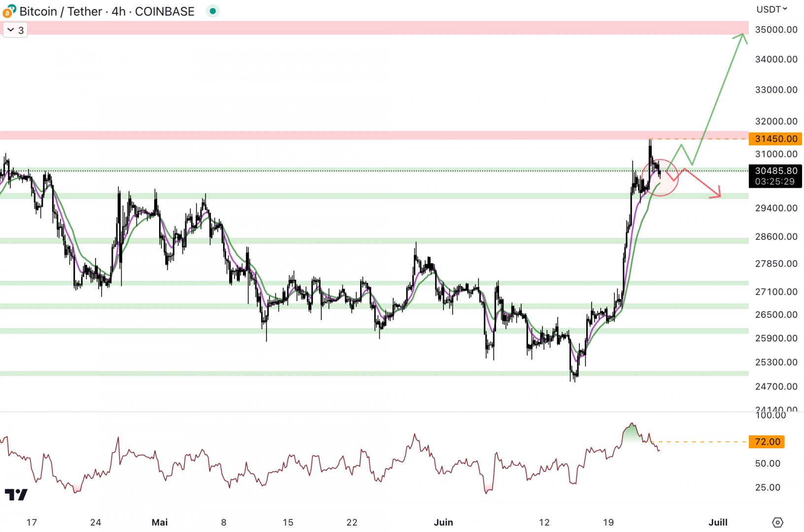Click the Juill label on time axis
This screenshot has height=532, width=804.
pos(718,522)
